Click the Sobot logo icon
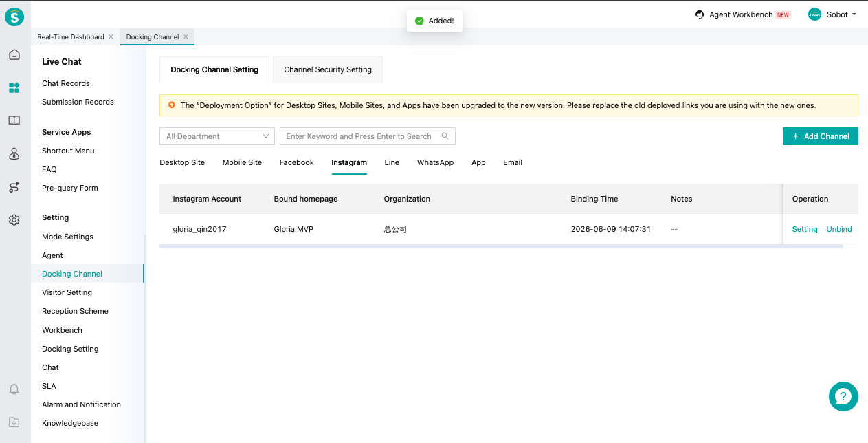Screen dimensions: 868x443 pos(14,17)
